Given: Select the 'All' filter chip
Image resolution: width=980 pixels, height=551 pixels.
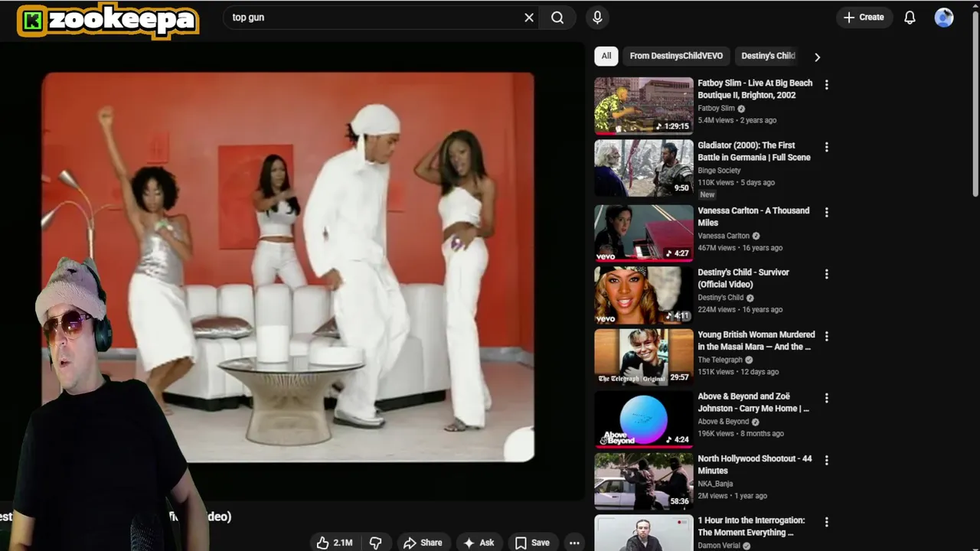Looking at the screenshot, I should point(606,56).
